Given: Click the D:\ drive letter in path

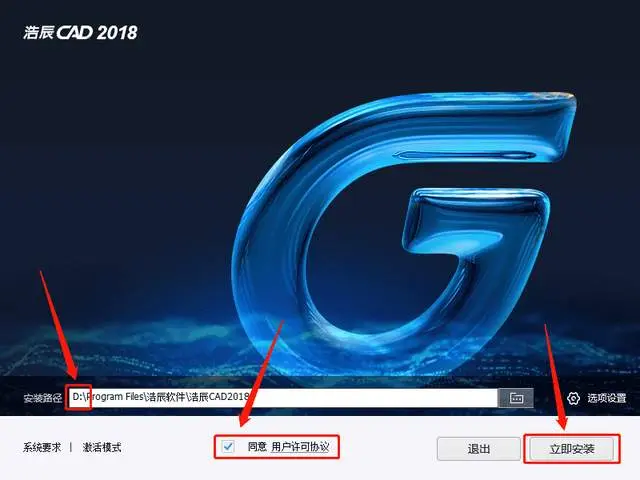Looking at the screenshot, I should 78,397.
